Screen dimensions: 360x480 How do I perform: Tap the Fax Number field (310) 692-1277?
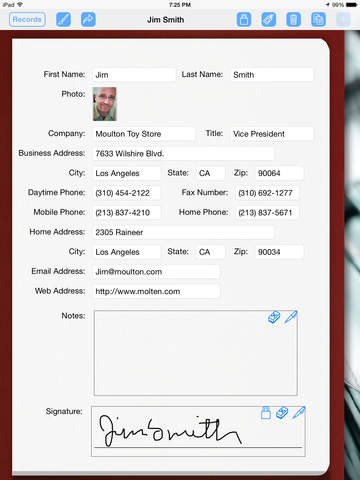coord(267,193)
